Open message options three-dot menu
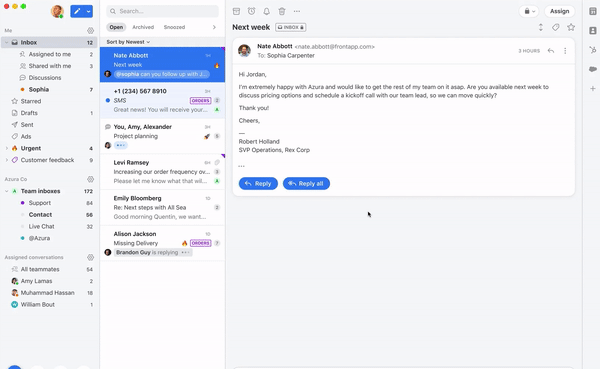Viewport: 600px width, 369px height. tap(565, 51)
